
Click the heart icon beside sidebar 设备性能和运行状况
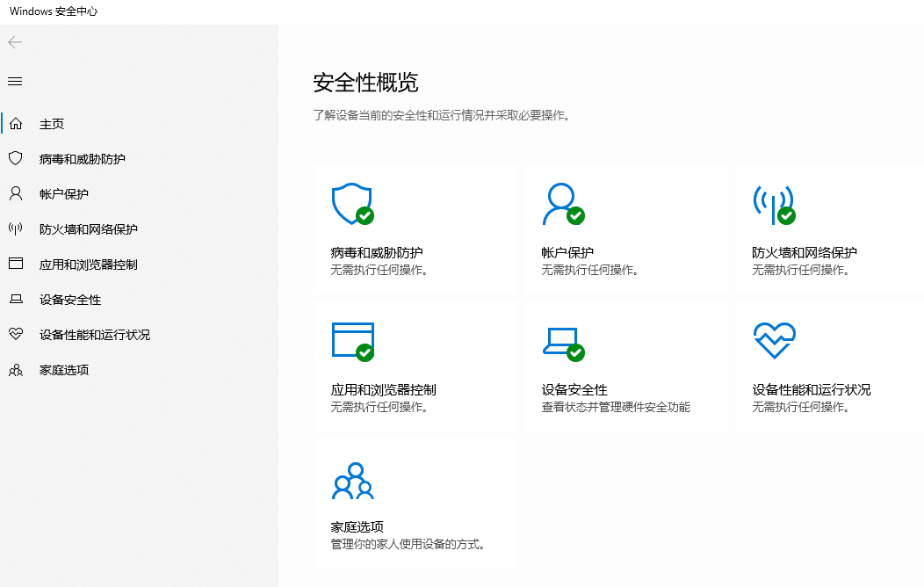point(16,334)
